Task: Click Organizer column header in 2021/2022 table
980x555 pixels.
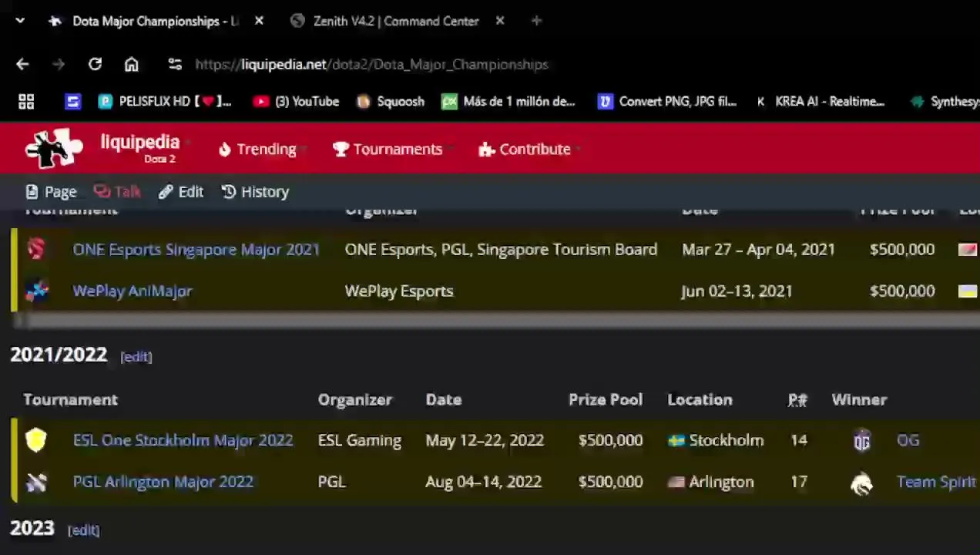Action: [355, 400]
